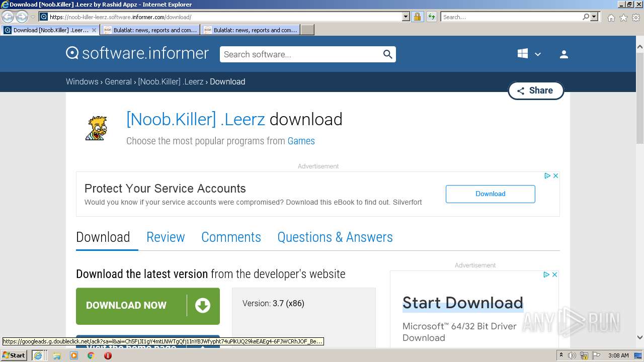Open the IE Tools gear icon
The height and width of the screenshot is (362, 644).
click(x=635, y=18)
